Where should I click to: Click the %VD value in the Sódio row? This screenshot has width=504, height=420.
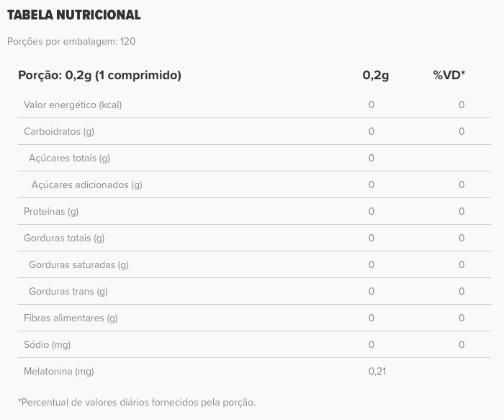pyautogui.click(x=462, y=344)
